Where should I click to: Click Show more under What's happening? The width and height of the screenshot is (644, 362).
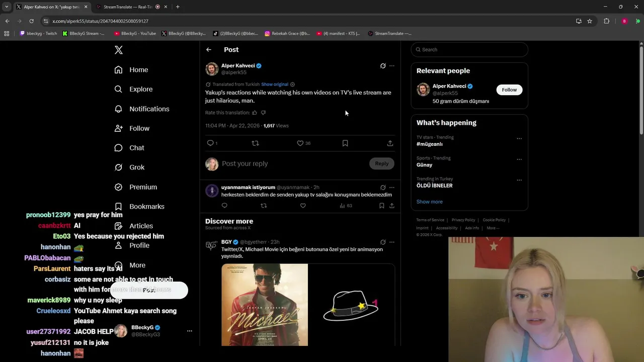(430, 202)
